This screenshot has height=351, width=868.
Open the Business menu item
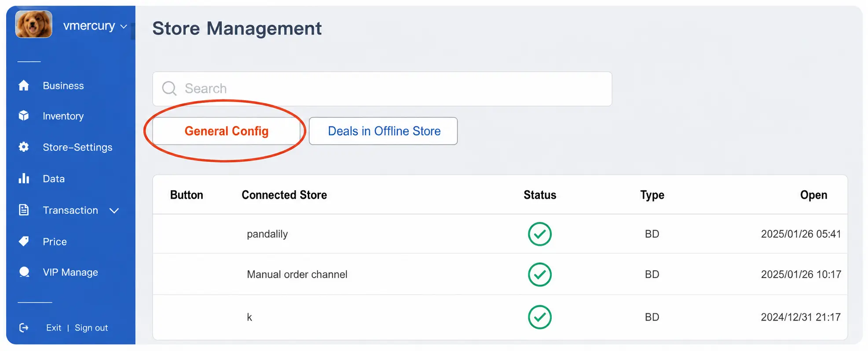coord(63,85)
